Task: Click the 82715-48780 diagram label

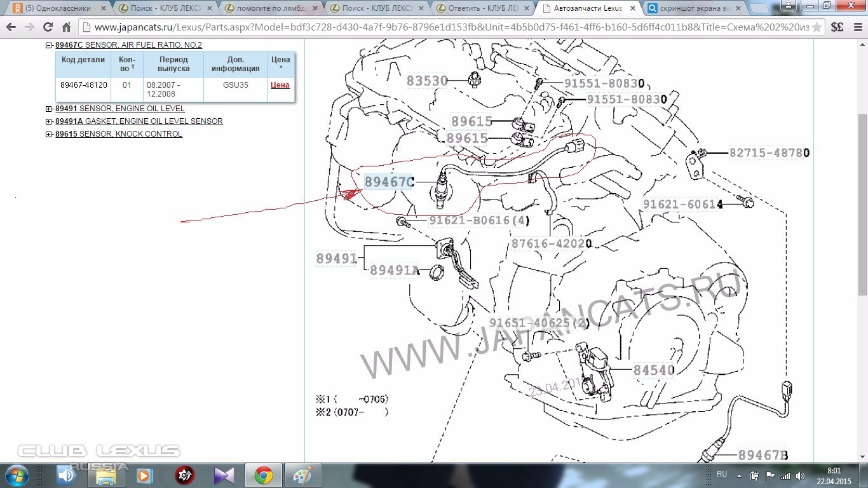Action: click(770, 153)
